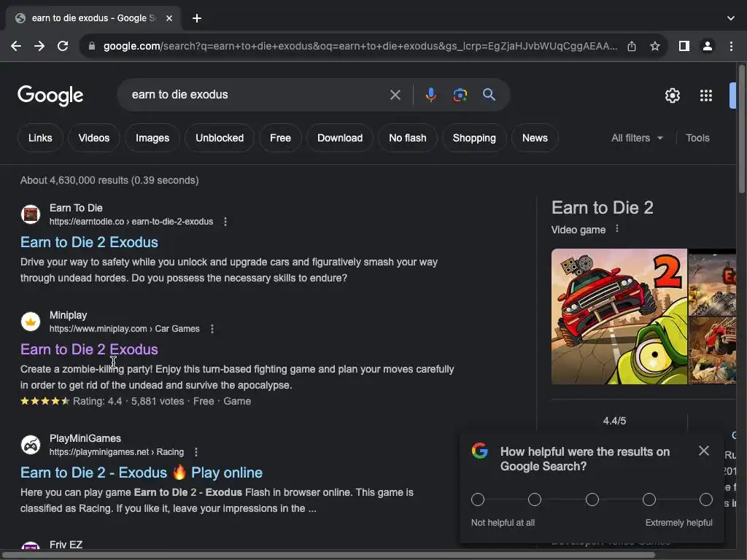Click the 4.4/5 rating in knowledge panel

tap(614, 421)
